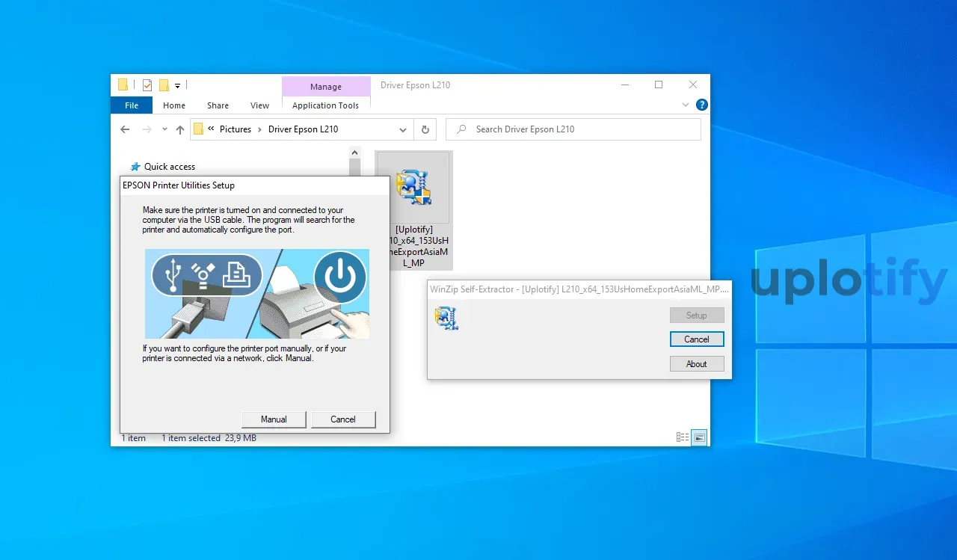Screen dimensions: 957x560
Task: Open About in WinZip Self-Extractor
Action: [x=697, y=364]
